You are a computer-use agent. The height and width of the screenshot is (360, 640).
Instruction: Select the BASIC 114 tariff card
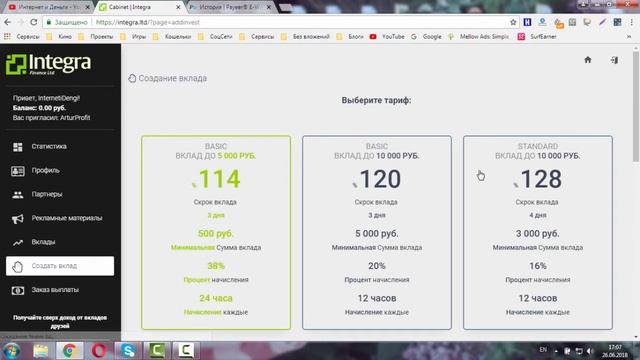click(216, 233)
